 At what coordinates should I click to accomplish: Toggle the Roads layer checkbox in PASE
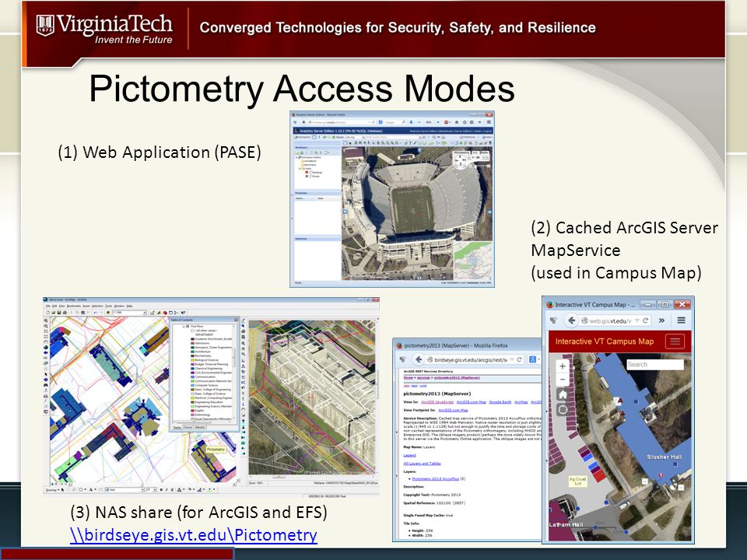coord(310,177)
